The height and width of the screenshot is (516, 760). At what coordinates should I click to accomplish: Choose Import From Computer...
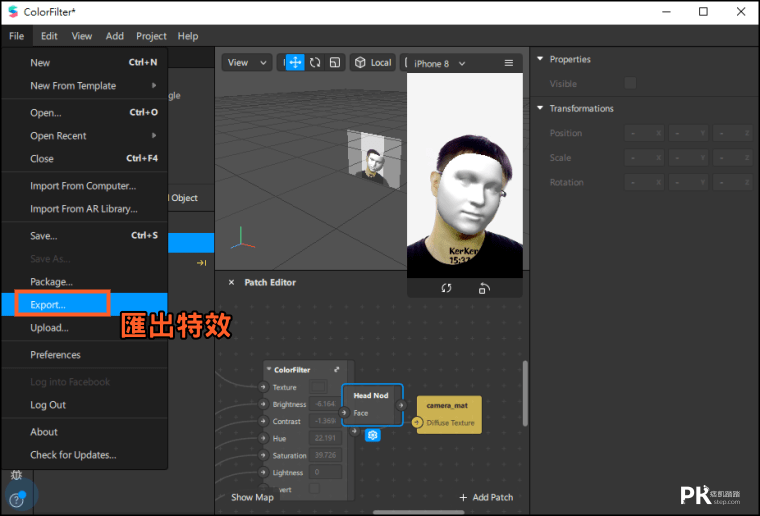pos(85,186)
